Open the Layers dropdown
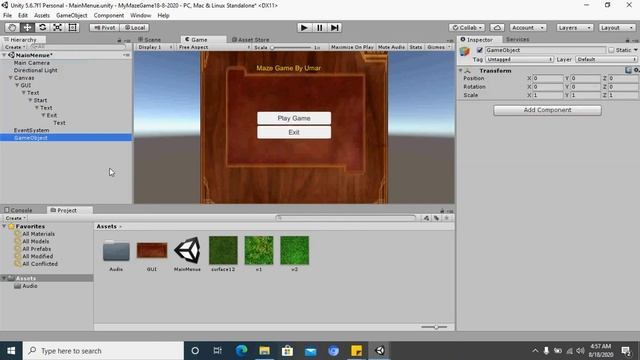The height and width of the screenshot is (360, 640). (574, 28)
